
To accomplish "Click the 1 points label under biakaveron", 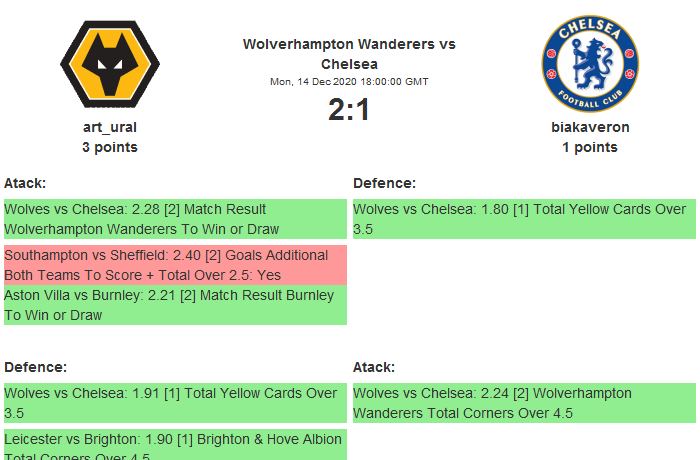I will 590,147.
